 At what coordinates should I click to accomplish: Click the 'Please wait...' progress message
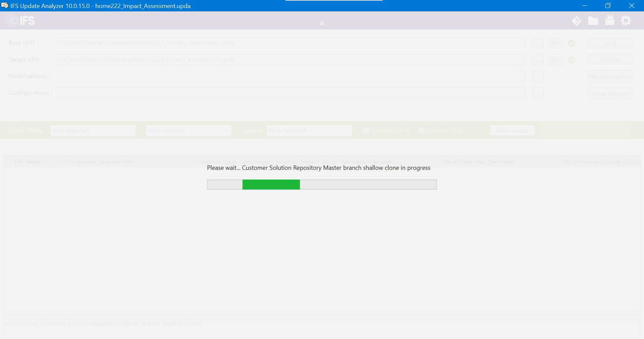(x=319, y=168)
